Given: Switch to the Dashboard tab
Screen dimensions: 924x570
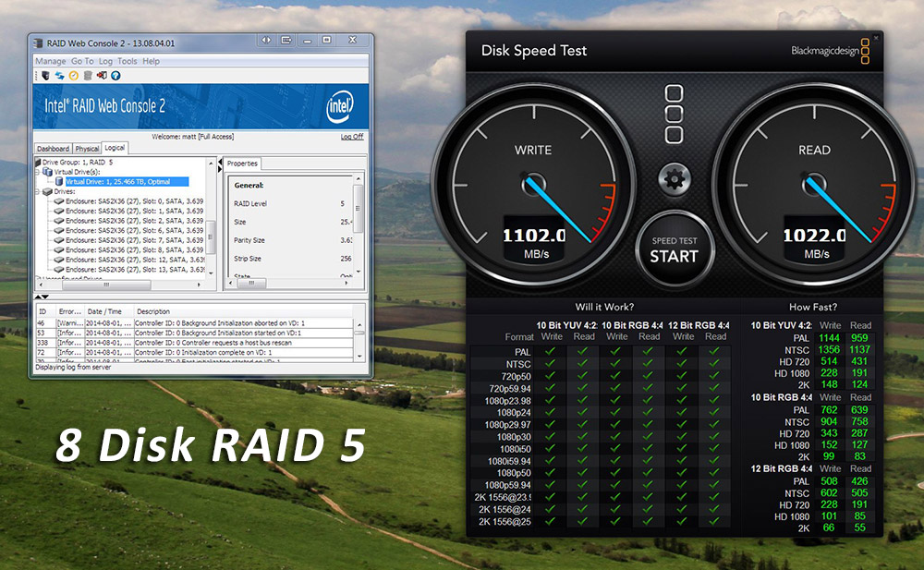Looking at the screenshot, I should point(53,149).
